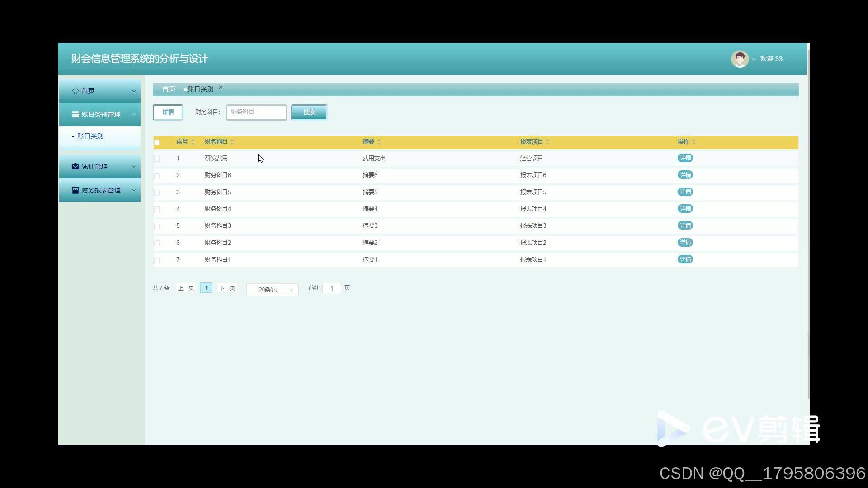Click the 搜索 button
This screenshot has height=488, width=868.
(309, 112)
